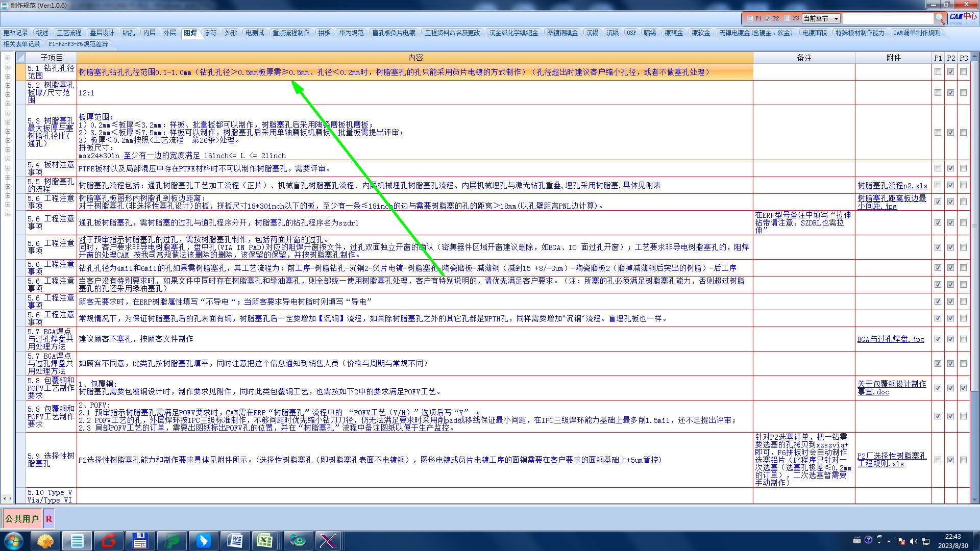
Task: Open Microsoft Word from taskbar
Action: click(x=235, y=540)
